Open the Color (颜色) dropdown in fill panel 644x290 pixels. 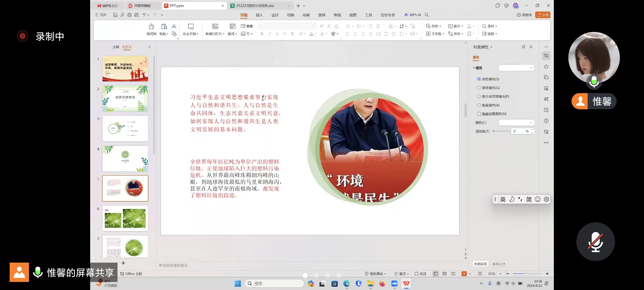coord(516,123)
